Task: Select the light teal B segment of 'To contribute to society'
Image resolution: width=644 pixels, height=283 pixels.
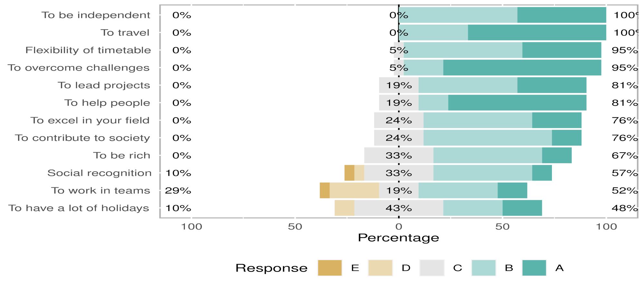Action: point(488,138)
